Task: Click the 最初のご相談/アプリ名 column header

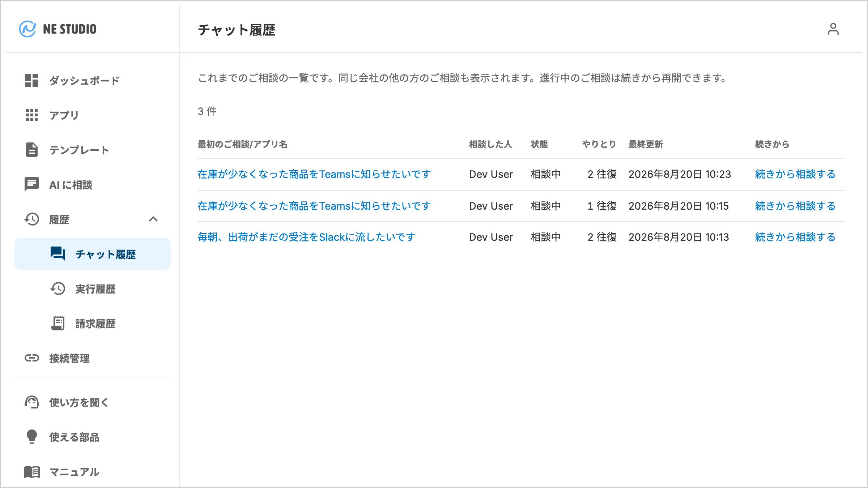Action: pos(242,144)
